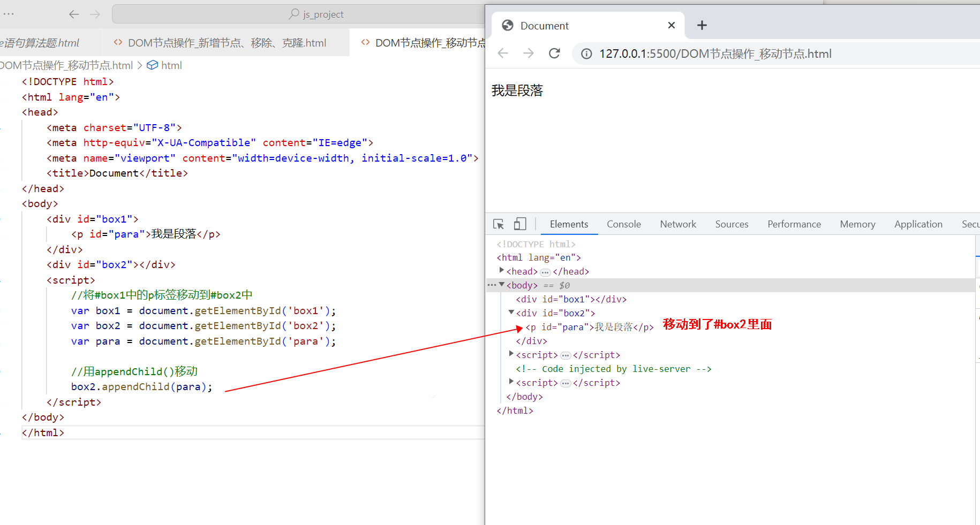Expand the head node in DevTools
Image resolution: width=980 pixels, height=525 pixels.
502,271
